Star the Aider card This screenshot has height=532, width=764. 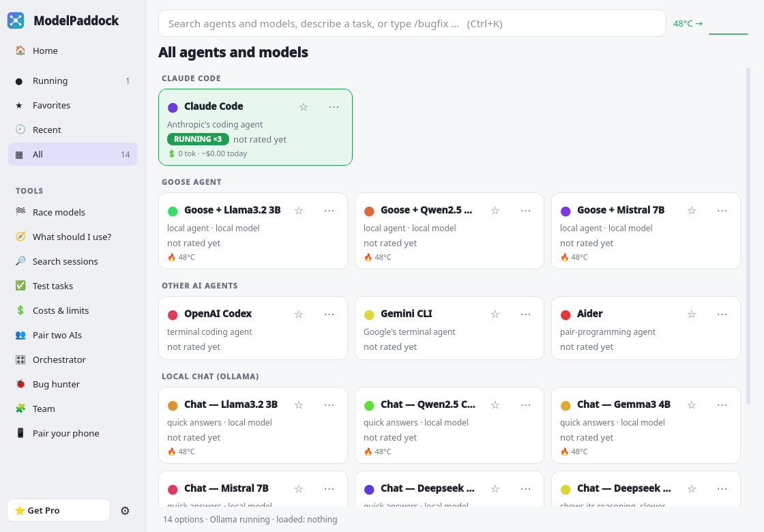692,314
